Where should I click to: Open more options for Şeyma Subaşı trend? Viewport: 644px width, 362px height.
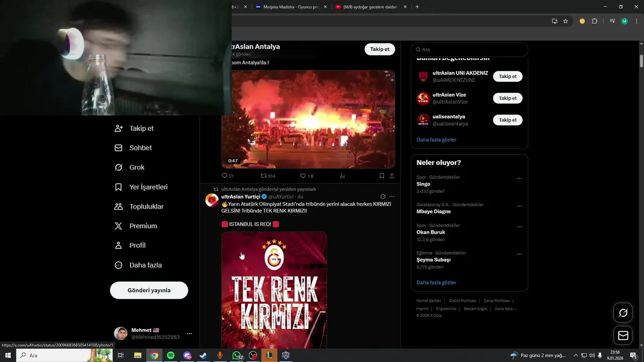519,254
